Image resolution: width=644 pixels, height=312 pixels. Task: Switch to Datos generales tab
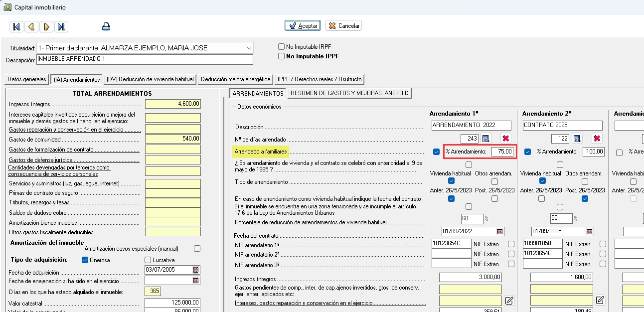pyautogui.click(x=27, y=79)
